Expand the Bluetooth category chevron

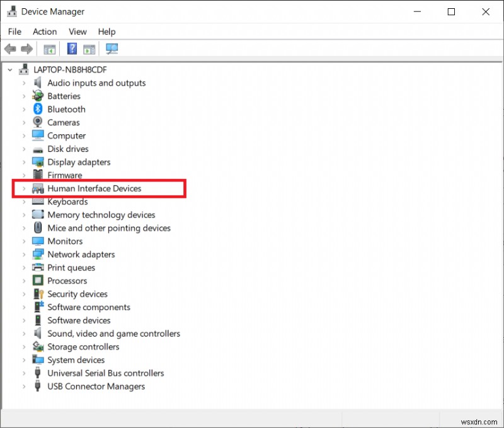(24, 109)
